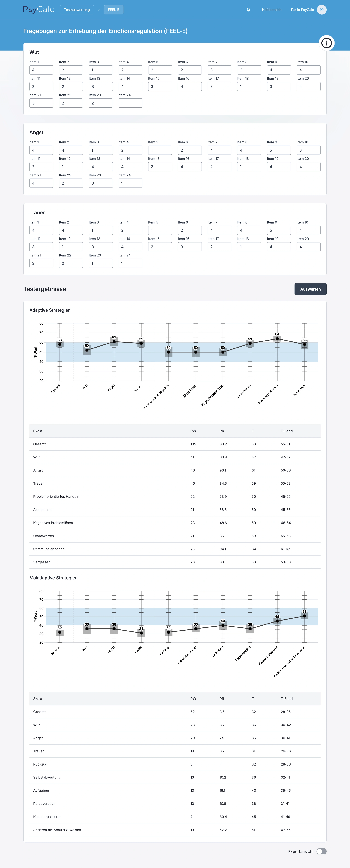
Task: Select the PR value 90.1
Action: pos(223,470)
